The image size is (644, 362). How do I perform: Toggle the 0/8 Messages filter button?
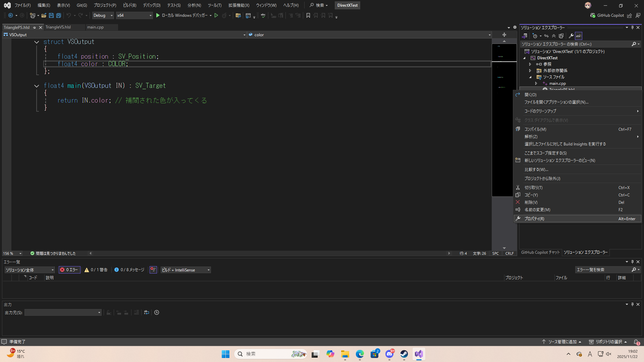point(129,270)
